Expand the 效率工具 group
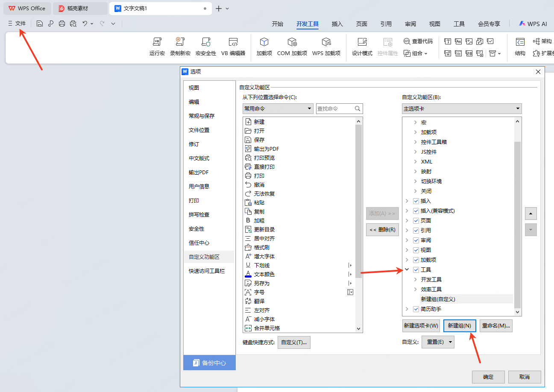The width and height of the screenshot is (554, 392). tap(416, 290)
